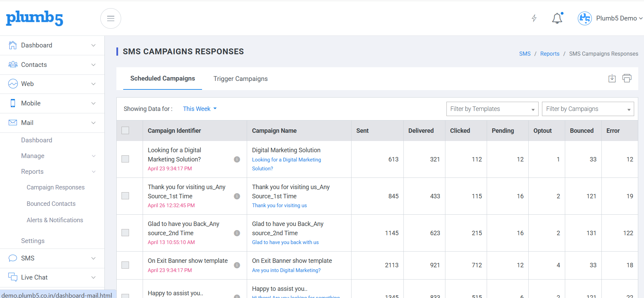
Task: Go to Reports breadcrumb link
Action: (550, 54)
